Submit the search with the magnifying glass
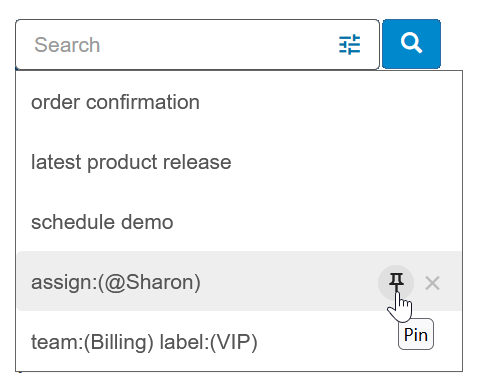Viewport: 478px width, 388px height. 411,44
